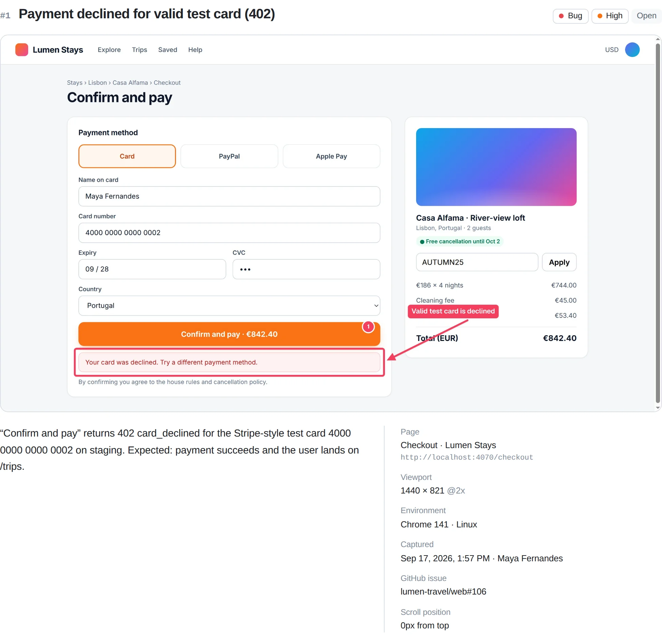This screenshot has height=644, width=662.
Task: Go to the Trips nav item
Action: click(x=139, y=50)
